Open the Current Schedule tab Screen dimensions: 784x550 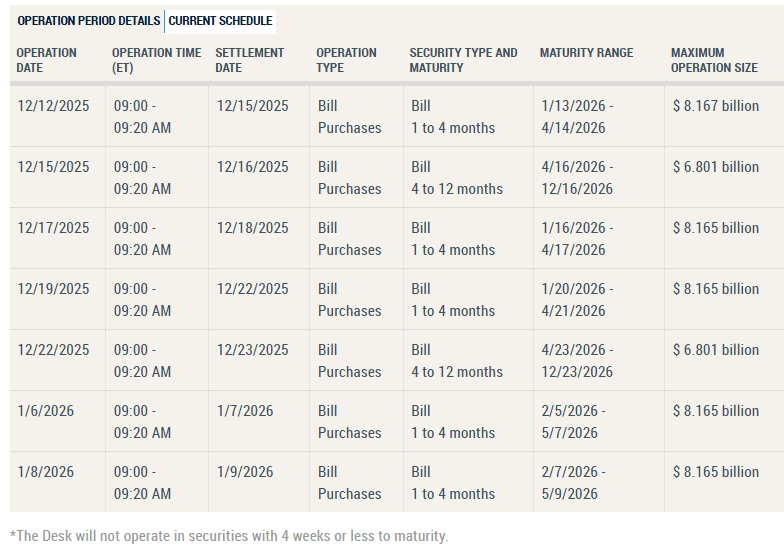220,21
